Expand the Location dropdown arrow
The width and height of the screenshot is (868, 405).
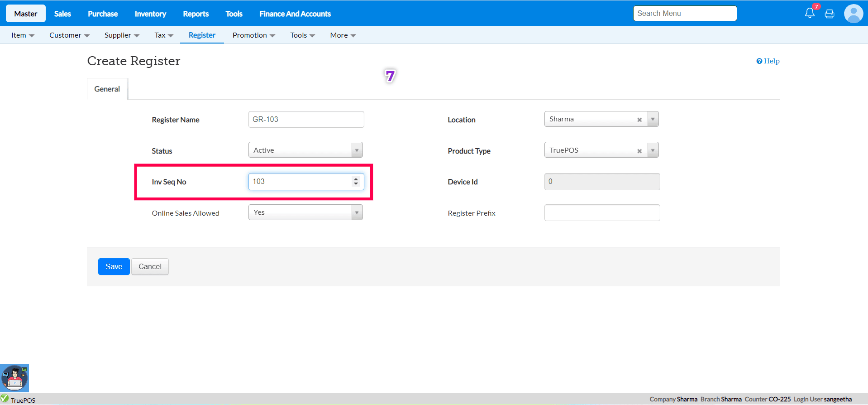click(x=653, y=119)
